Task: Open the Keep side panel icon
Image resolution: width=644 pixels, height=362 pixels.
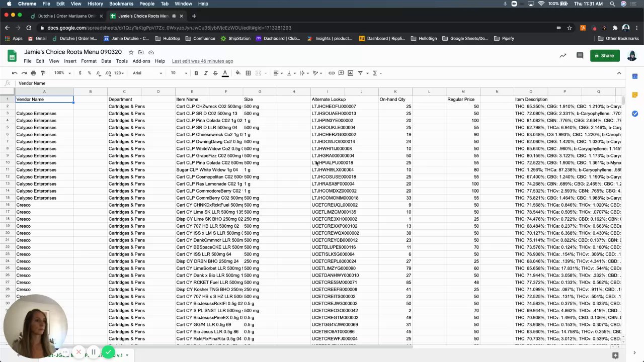Action: click(x=635, y=95)
